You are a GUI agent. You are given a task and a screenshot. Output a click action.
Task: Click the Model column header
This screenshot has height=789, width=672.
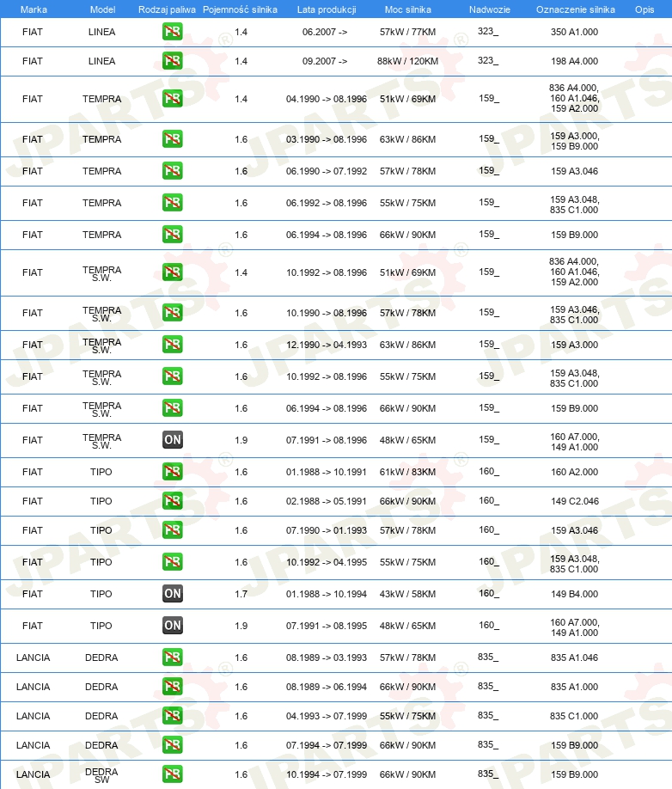[102, 9]
